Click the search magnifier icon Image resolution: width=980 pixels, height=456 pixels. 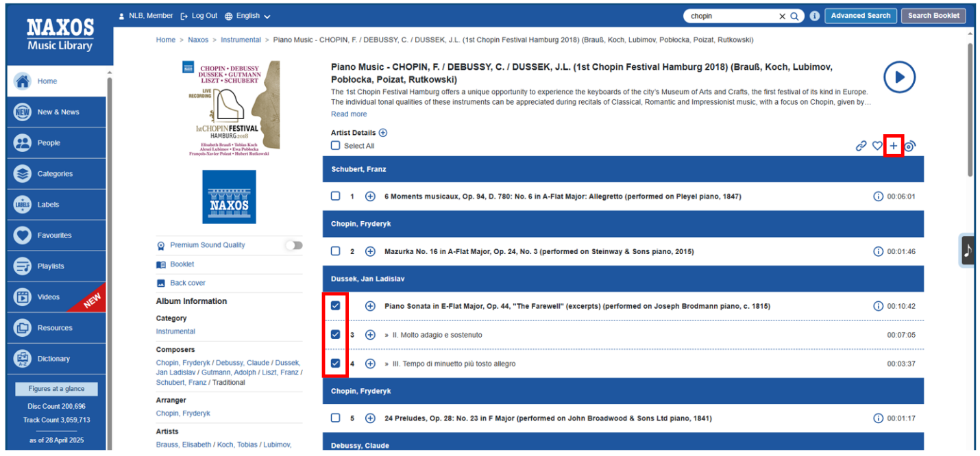(795, 16)
